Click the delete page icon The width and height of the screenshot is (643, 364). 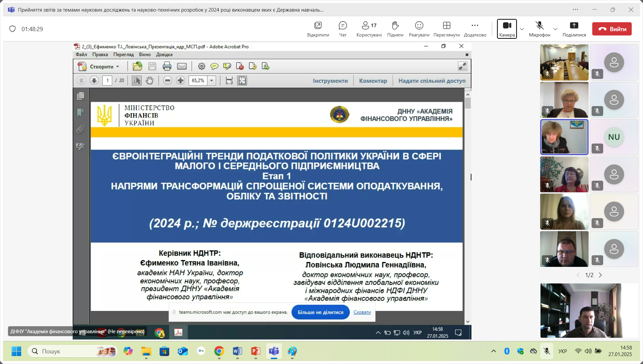click(240, 66)
